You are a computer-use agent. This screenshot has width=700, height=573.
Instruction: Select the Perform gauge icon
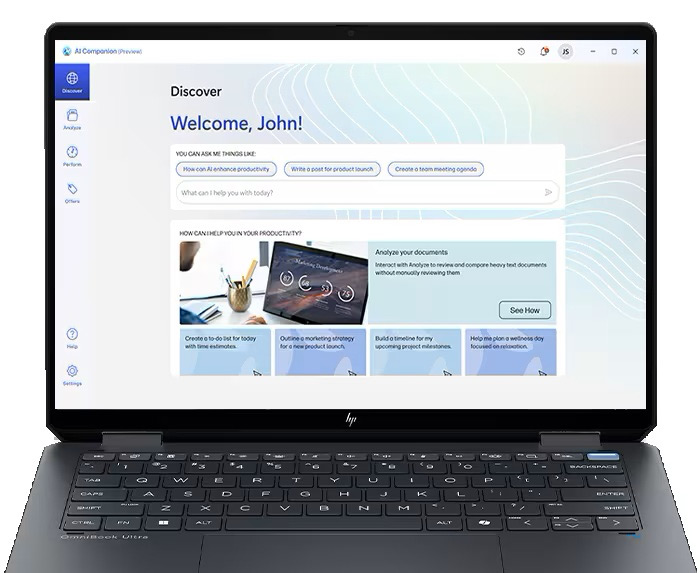(x=72, y=152)
